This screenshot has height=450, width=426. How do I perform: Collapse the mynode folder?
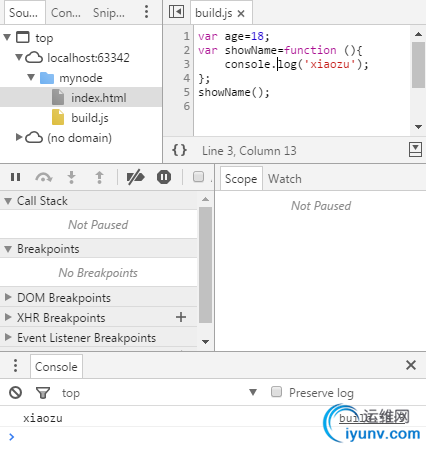pos(31,78)
